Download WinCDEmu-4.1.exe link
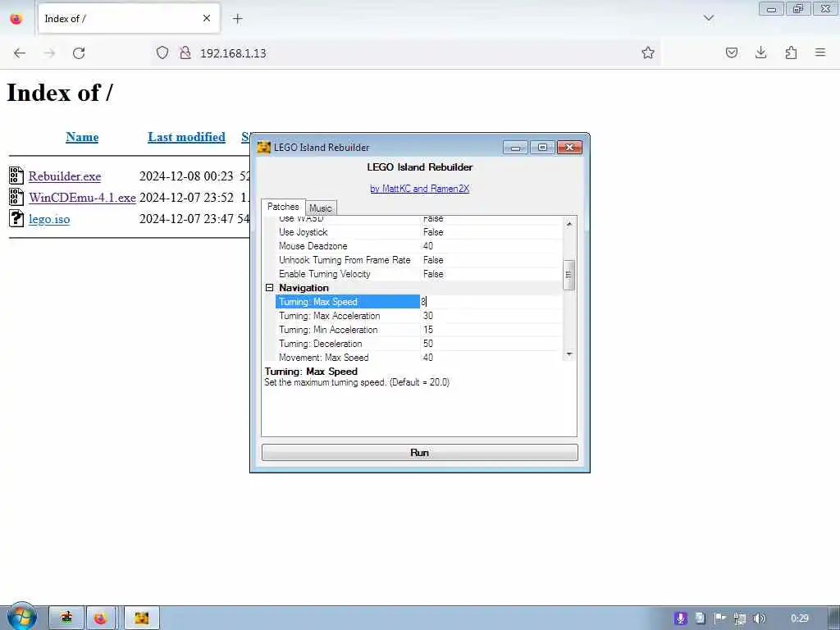The height and width of the screenshot is (630, 840). point(83,197)
